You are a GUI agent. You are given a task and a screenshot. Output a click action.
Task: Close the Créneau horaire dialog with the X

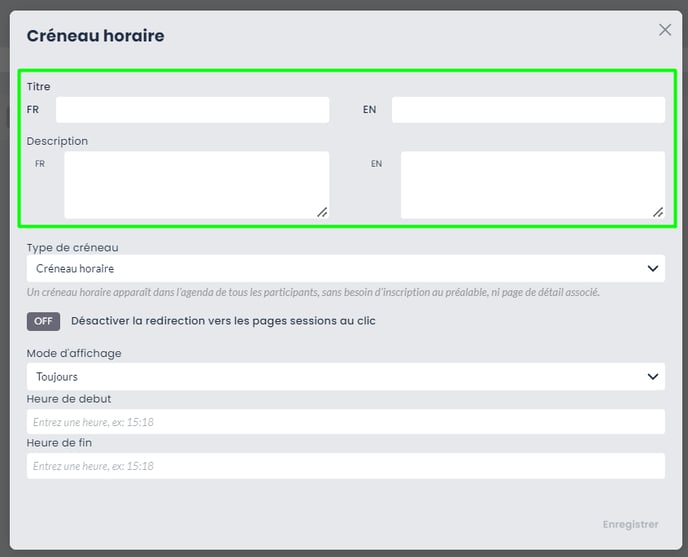[x=665, y=30]
